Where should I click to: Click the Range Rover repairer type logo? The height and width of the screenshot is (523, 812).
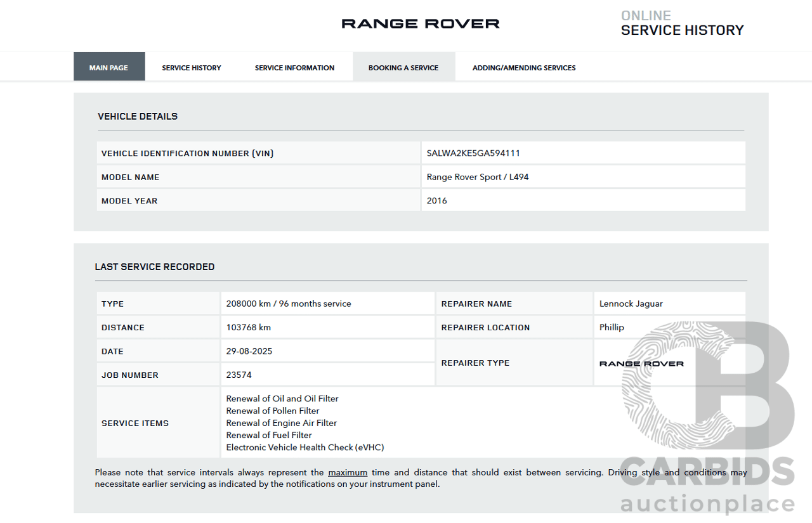[641, 364]
